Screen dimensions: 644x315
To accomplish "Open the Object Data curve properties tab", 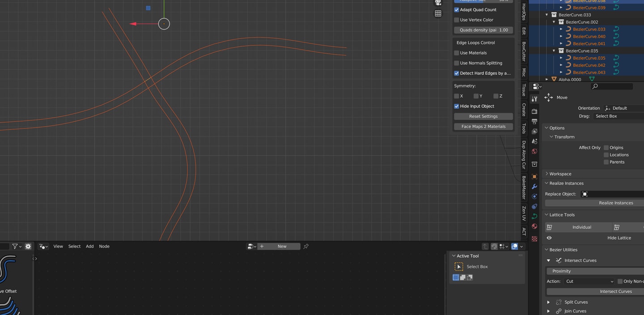I will (534, 216).
